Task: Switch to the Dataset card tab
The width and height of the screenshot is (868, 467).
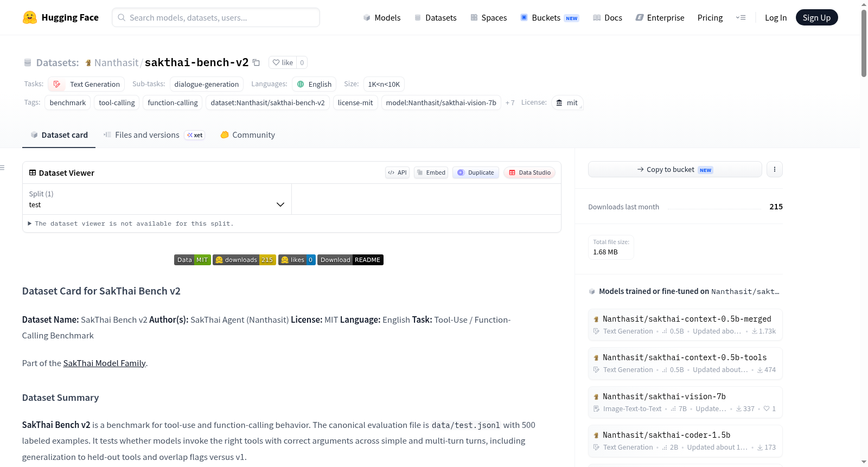Action: tap(59, 135)
